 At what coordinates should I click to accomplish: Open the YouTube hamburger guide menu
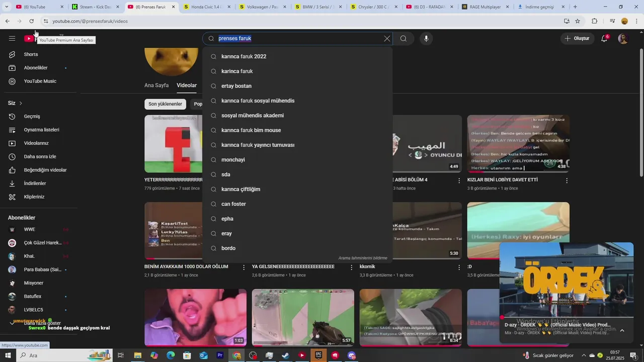[x=12, y=38]
